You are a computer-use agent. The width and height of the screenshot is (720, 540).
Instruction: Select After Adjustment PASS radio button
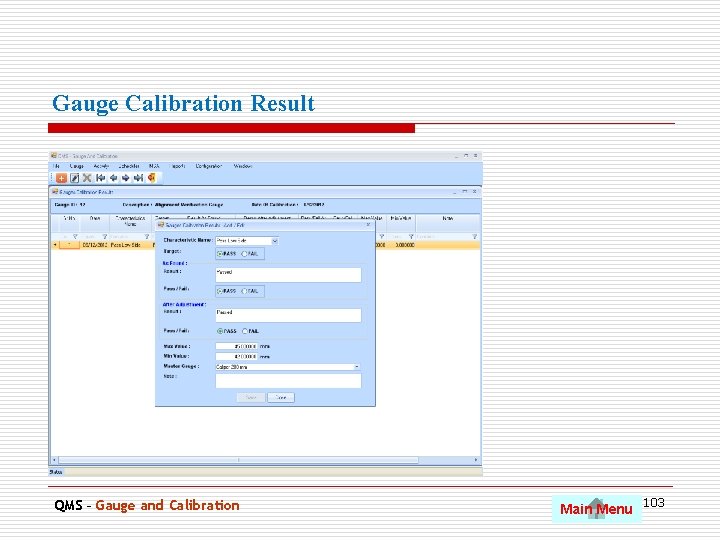pos(220,331)
